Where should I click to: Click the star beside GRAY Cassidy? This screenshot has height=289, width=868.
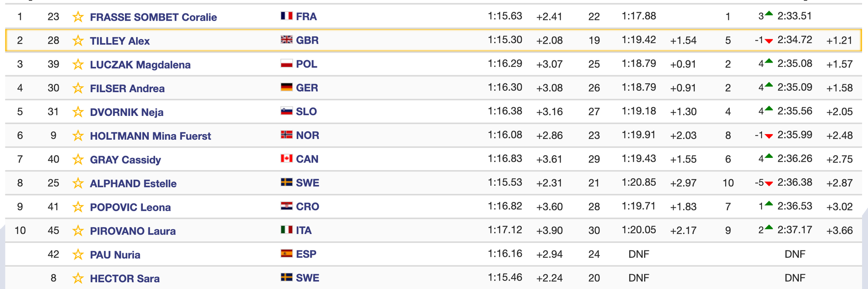pyautogui.click(x=78, y=160)
